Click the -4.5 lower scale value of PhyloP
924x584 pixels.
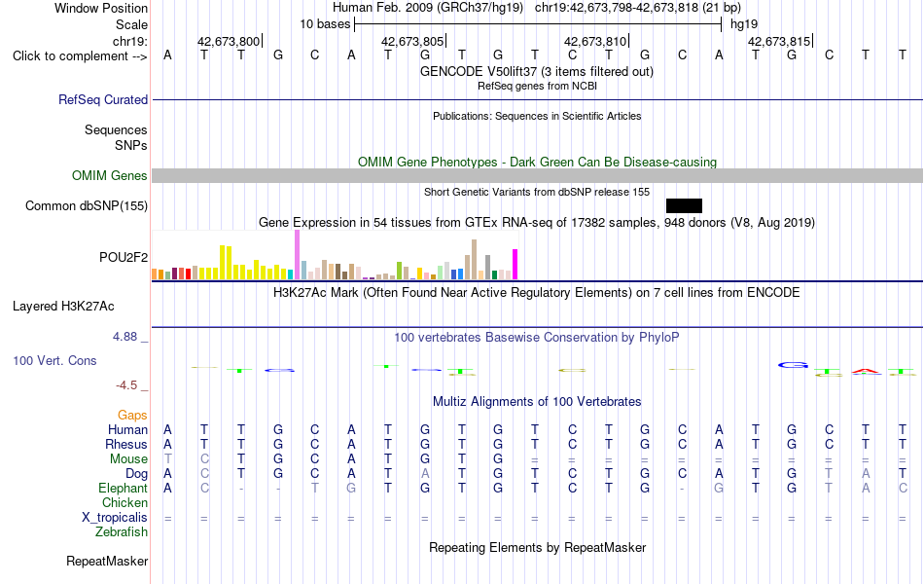click(126, 385)
